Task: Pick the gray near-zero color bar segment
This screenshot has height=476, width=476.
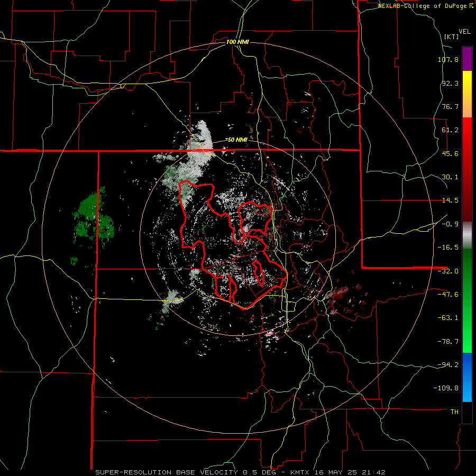Action: pos(467,235)
